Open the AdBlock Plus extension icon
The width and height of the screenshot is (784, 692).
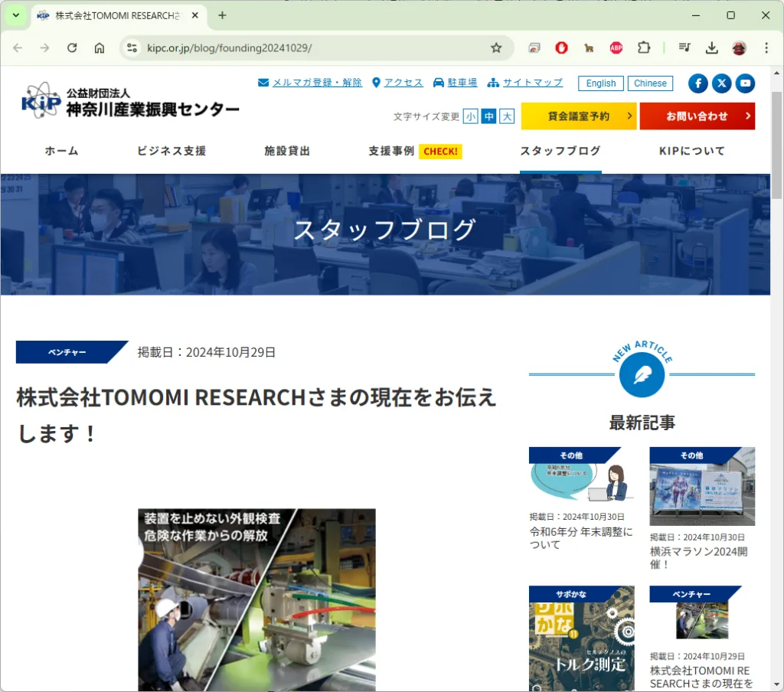(616, 48)
